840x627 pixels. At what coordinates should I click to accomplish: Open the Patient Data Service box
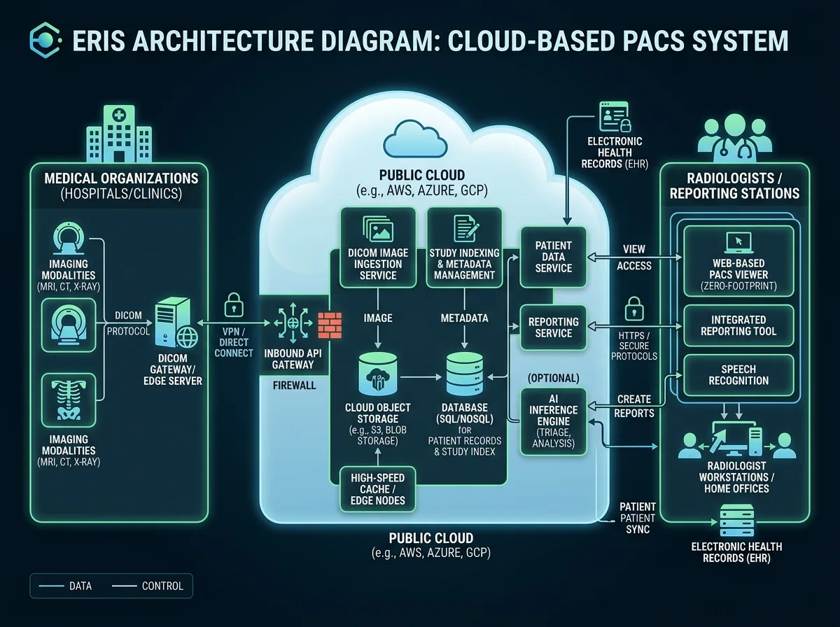[553, 256]
